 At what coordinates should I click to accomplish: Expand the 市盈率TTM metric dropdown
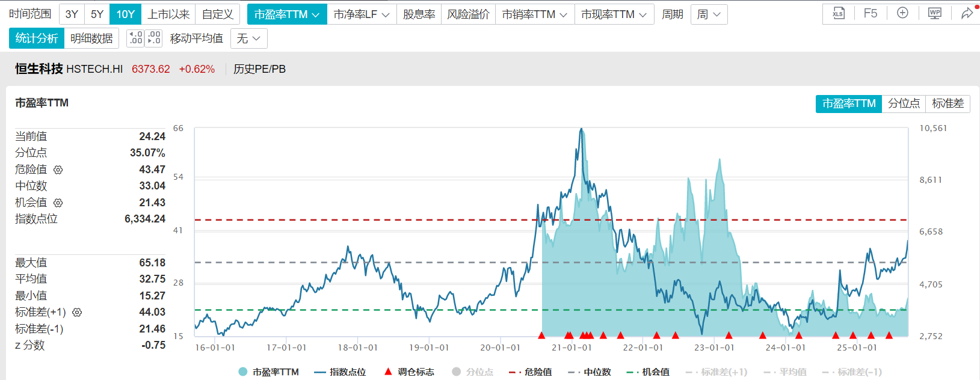(287, 14)
